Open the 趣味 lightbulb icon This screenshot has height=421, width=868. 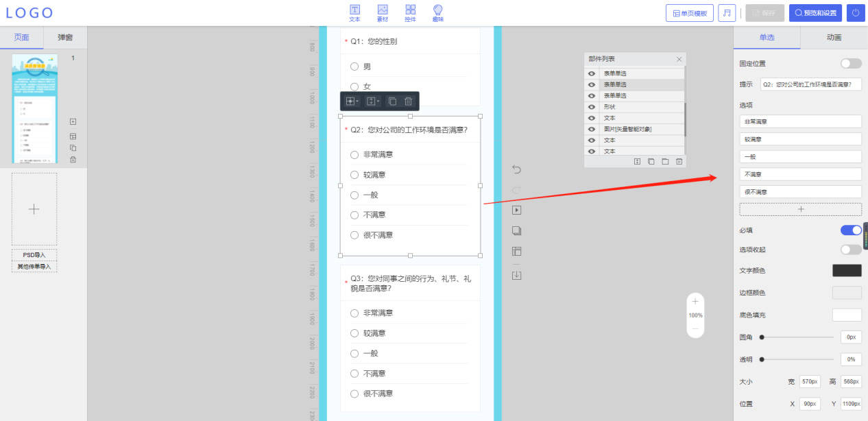tap(438, 13)
